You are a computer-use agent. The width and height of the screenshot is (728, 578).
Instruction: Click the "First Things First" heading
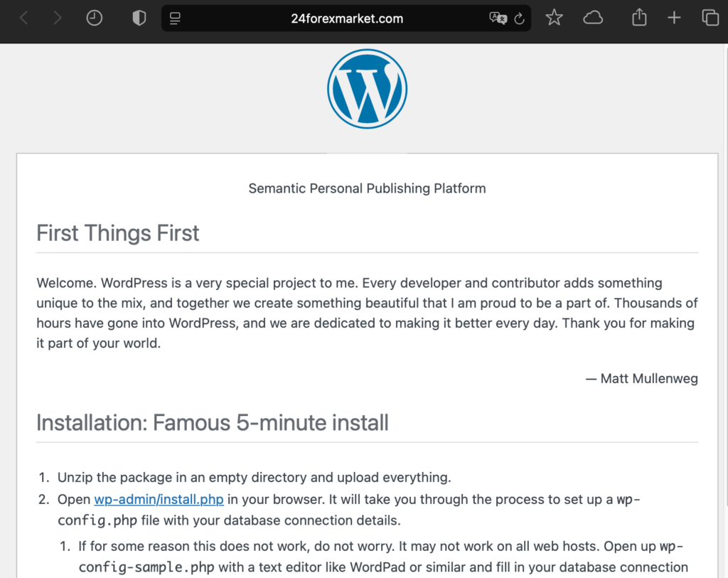118,233
